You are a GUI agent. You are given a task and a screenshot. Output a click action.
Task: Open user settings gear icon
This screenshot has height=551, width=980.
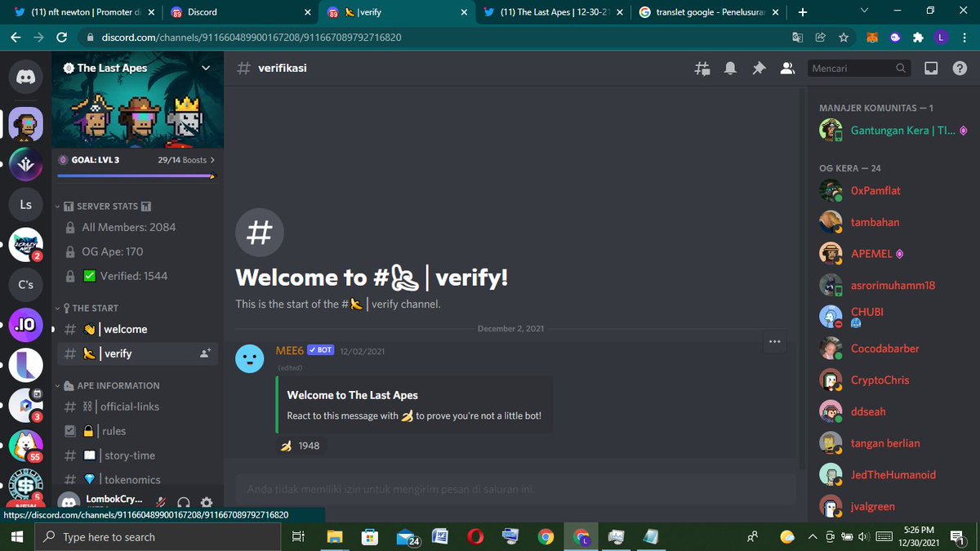207,502
